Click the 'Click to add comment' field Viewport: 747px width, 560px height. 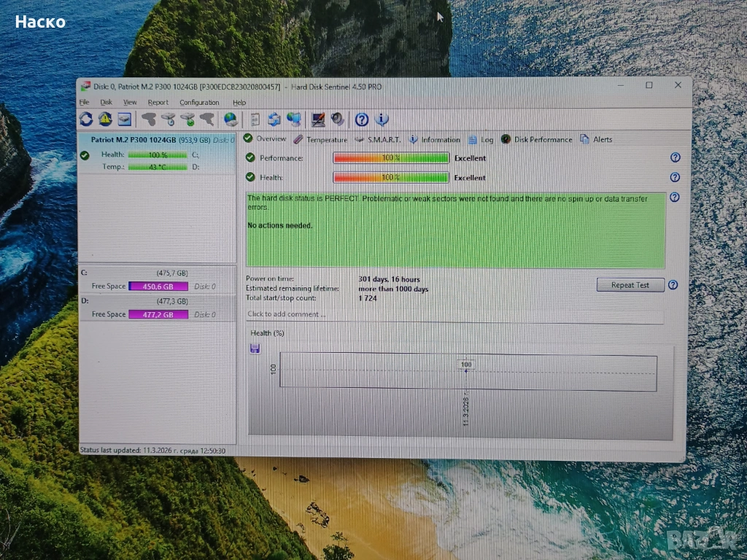coord(454,314)
